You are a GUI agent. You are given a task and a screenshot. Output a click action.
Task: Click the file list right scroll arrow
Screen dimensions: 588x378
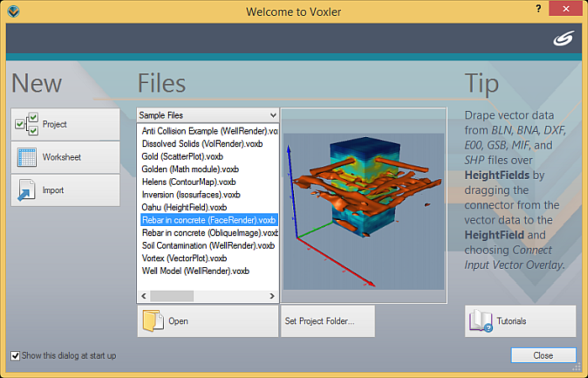pos(272,297)
